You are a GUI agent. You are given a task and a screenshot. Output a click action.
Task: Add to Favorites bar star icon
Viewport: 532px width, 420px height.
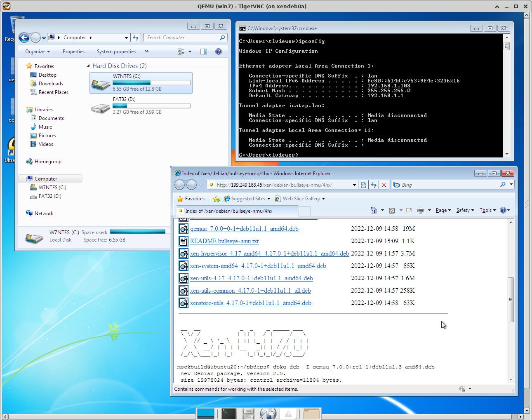pyautogui.click(x=217, y=199)
